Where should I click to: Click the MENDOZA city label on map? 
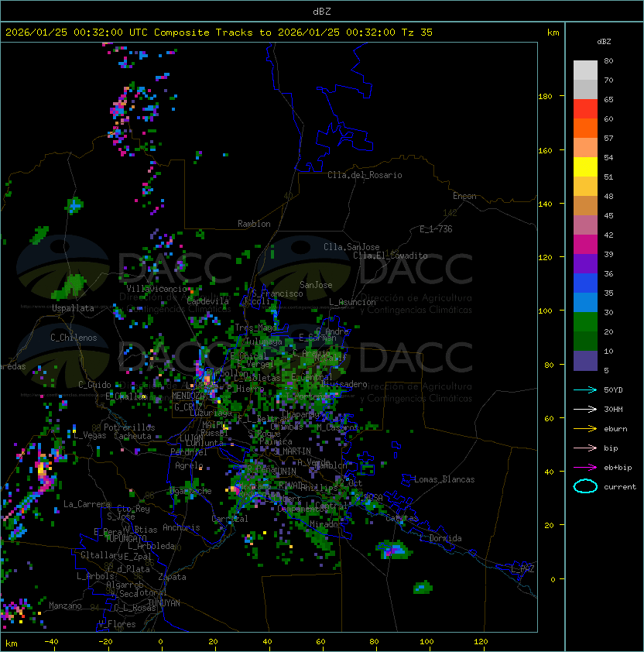188,396
